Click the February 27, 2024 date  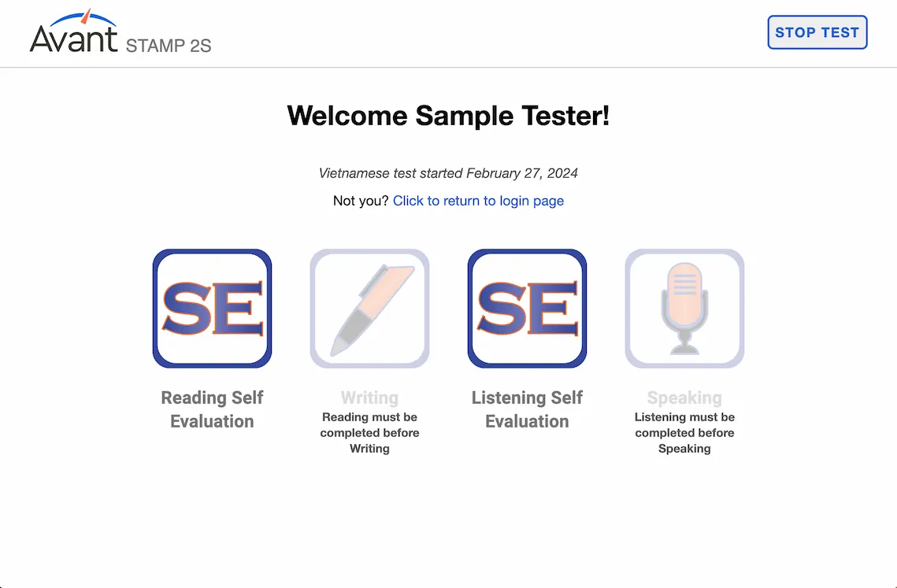point(521,173)
